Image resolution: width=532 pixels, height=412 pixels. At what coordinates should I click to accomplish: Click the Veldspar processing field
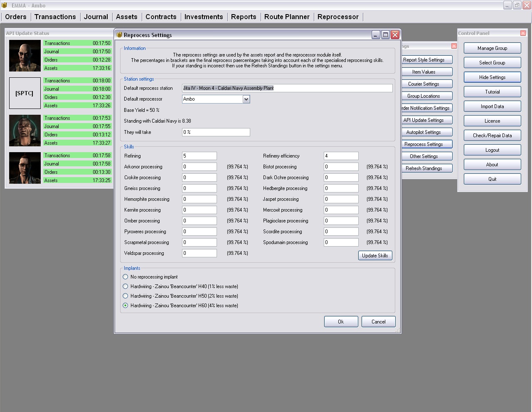click(199, 253)
